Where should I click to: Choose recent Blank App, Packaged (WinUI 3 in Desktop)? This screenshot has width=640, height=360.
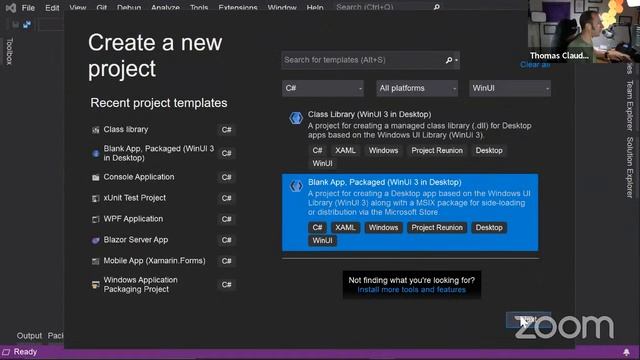[x=162, y=153]
